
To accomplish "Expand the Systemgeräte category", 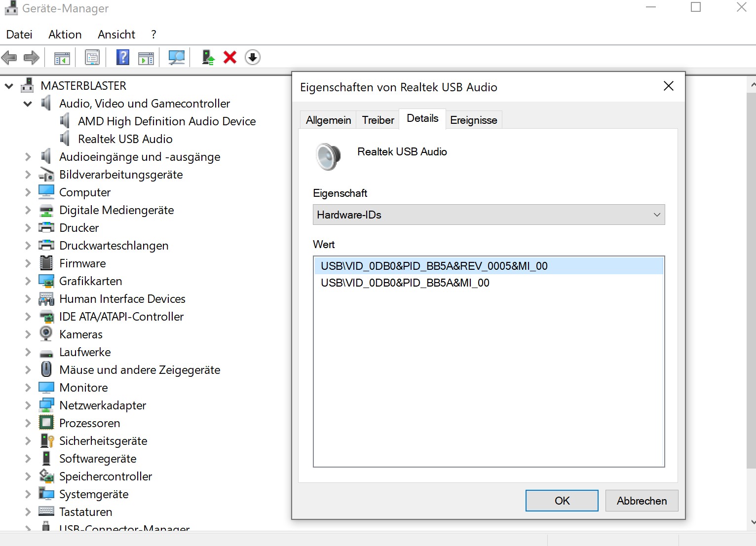I will [x=28, y=494].
